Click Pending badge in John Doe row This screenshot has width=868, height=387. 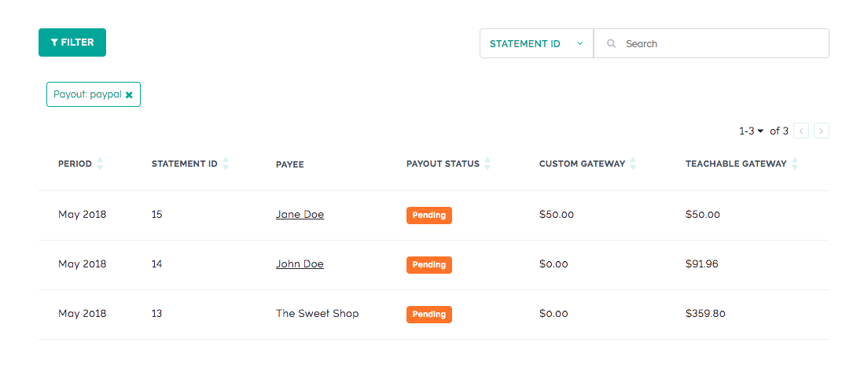pos(429,265)
